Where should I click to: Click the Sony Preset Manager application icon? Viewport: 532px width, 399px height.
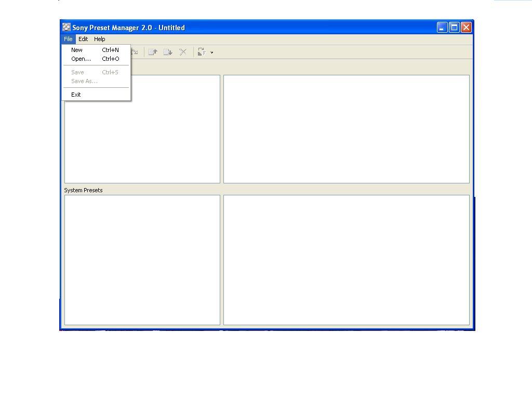click(x=66, y=27)
